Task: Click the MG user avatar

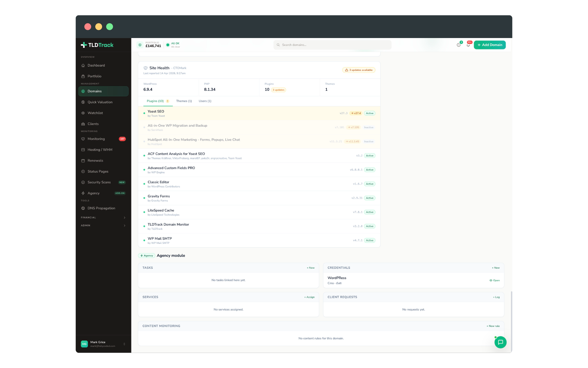Action: tap(84, 344)
